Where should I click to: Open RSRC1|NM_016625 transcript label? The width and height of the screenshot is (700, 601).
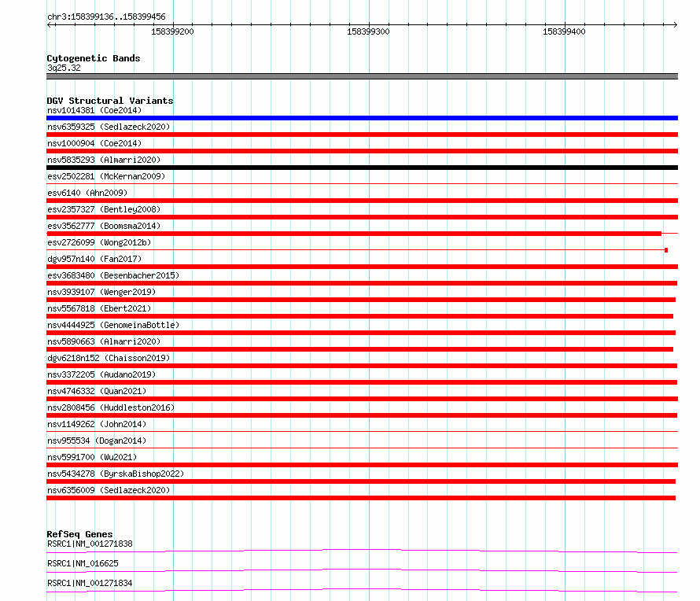pos(83,563)
